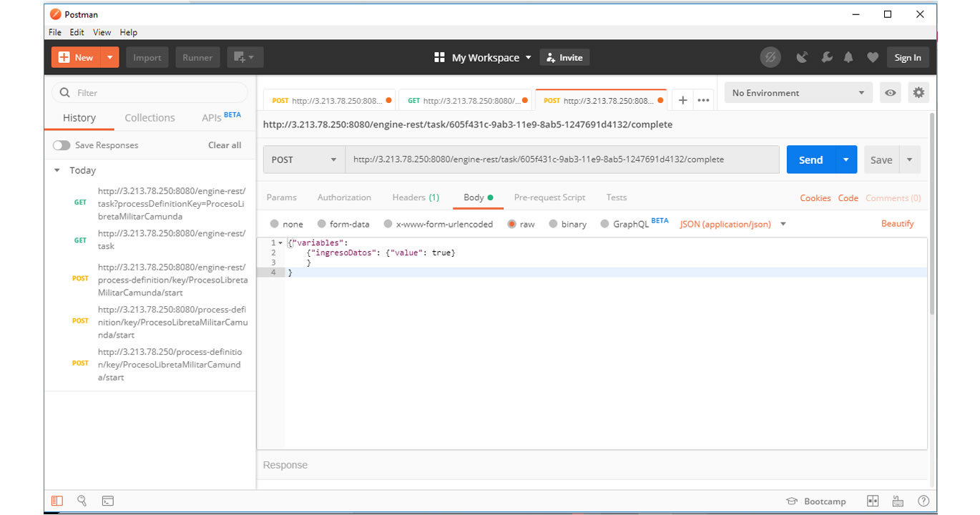Open the Headers (1) tab

(416, 197)
